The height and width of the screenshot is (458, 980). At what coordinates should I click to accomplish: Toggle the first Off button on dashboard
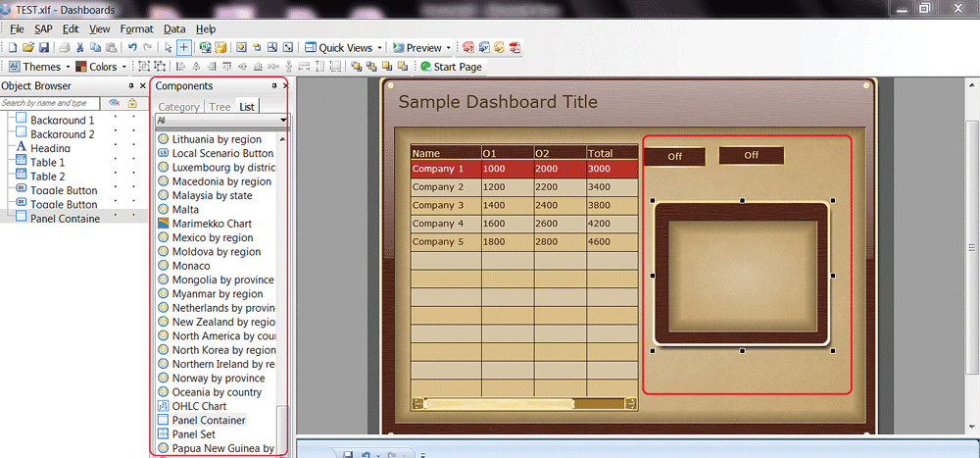coord(674,156)
